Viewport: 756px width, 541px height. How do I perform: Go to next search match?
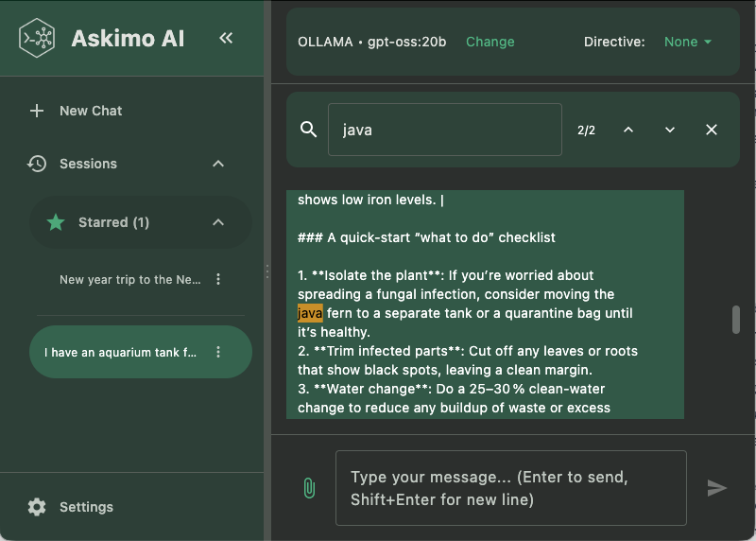pyautogui.click(x=670, y=130)
